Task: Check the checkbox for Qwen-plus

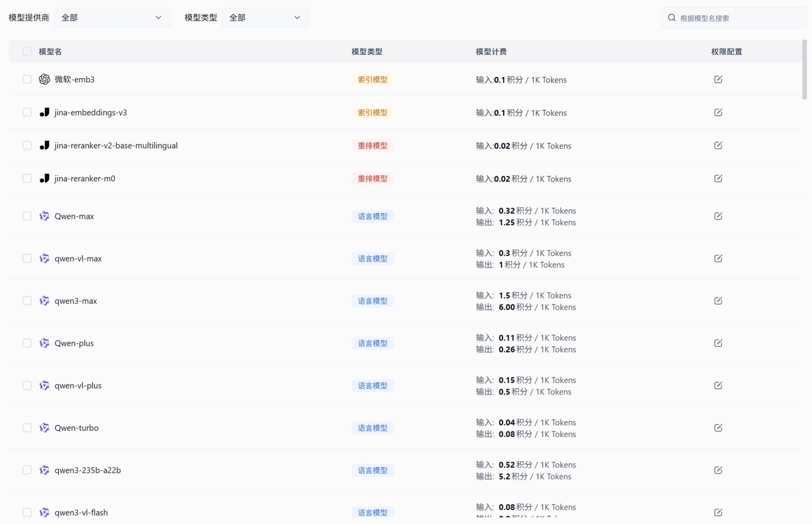Action: click(27, 343)
